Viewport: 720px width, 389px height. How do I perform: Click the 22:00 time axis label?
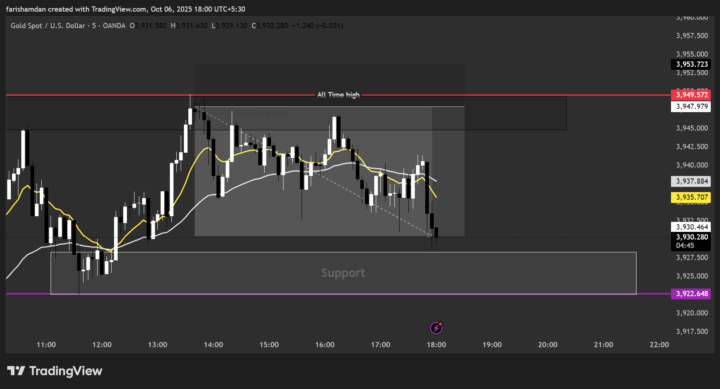coord(659,344)
